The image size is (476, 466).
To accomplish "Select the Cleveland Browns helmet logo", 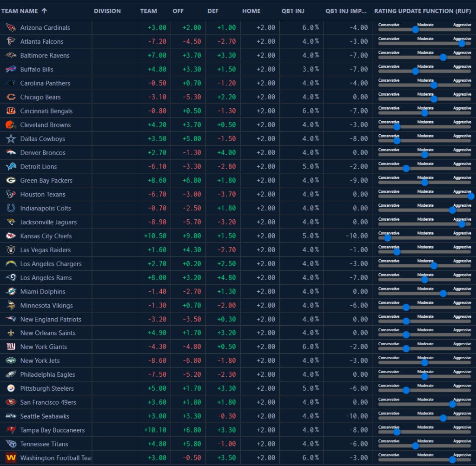I will [x=11, y=125].
